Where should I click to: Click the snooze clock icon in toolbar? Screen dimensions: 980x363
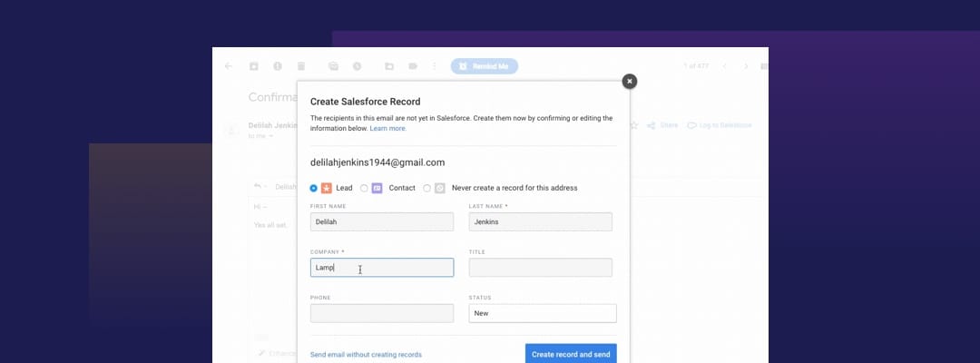pyautogui.click(x=357, y=66)
